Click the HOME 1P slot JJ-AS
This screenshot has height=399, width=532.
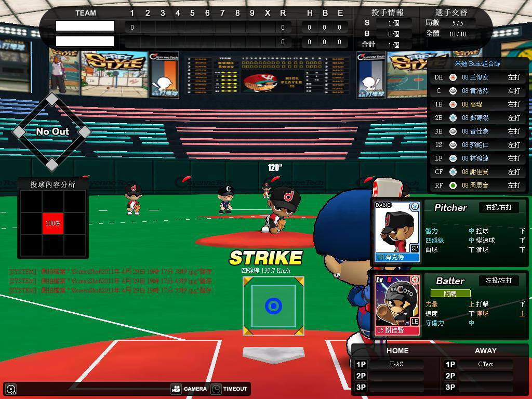(396, 364)
